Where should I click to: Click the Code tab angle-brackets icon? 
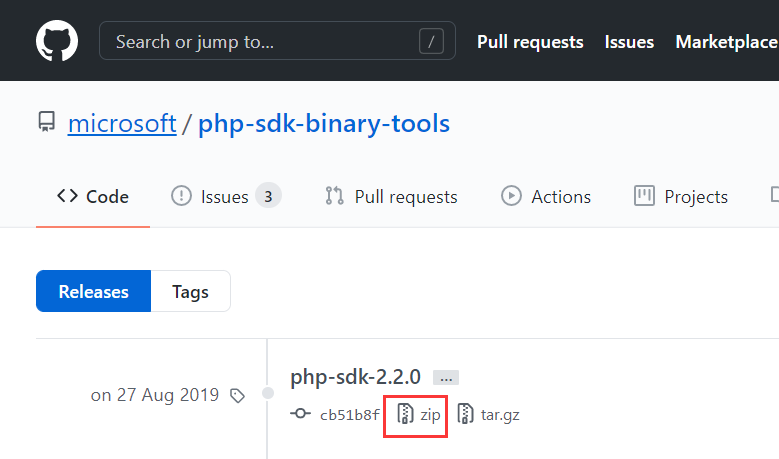pos(67,196)
